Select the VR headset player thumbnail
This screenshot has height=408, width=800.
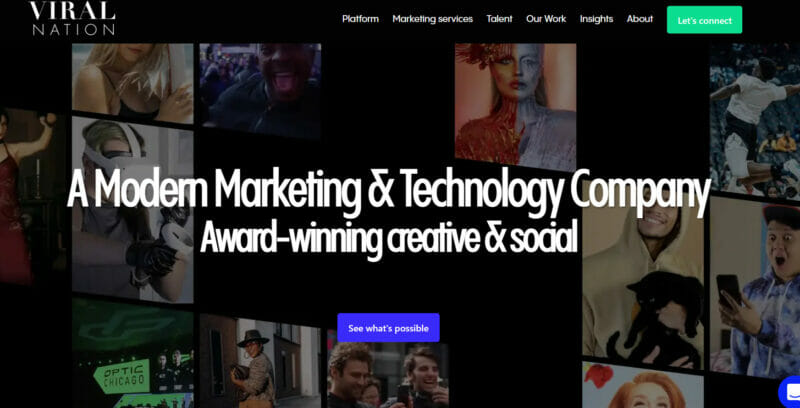[x=133, y=209]
